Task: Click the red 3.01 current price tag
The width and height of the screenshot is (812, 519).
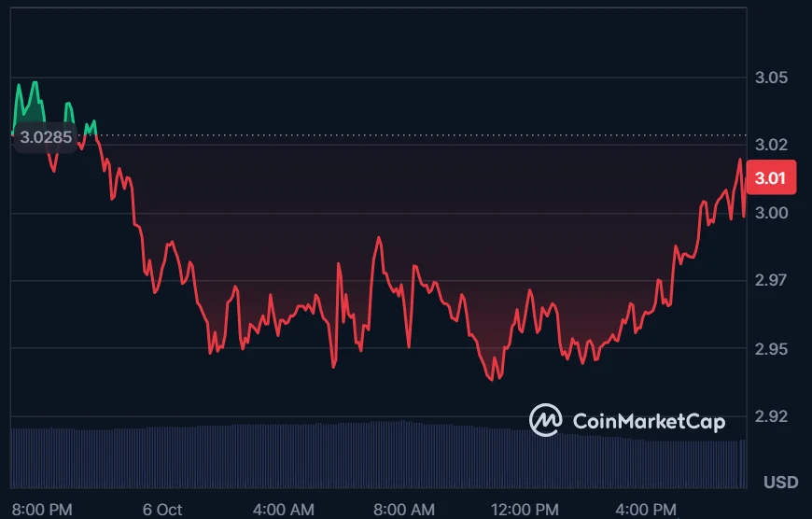Action: coord(771,177)
